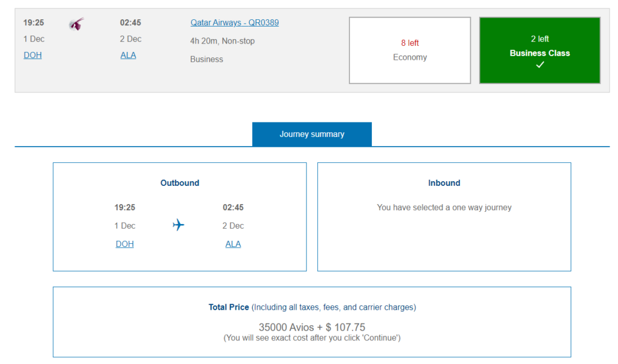Open the Qatar Airways - QR0389 flight link
The width and height of the screenshot is (618, 364).
[234, 23]
